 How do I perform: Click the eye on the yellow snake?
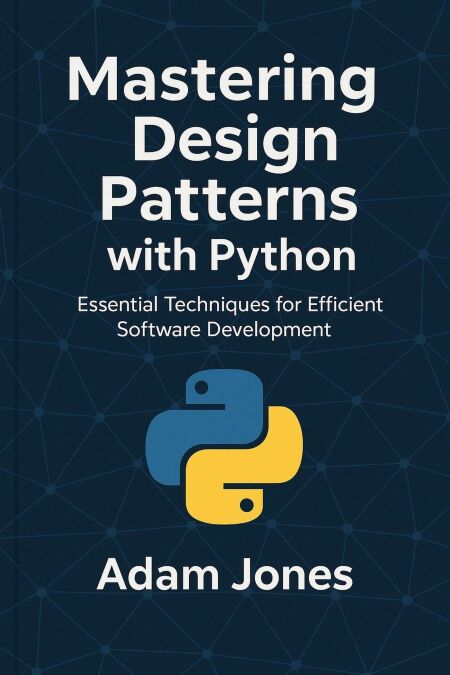pos(246,505)
